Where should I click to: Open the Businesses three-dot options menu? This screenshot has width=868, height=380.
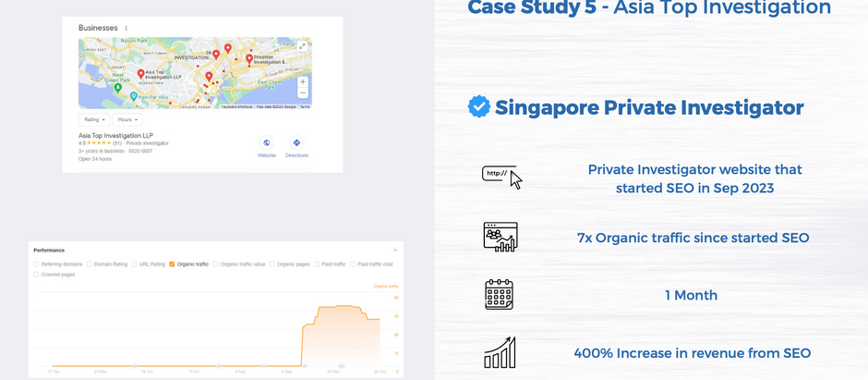pyautogui.click(x=127, y=29)
